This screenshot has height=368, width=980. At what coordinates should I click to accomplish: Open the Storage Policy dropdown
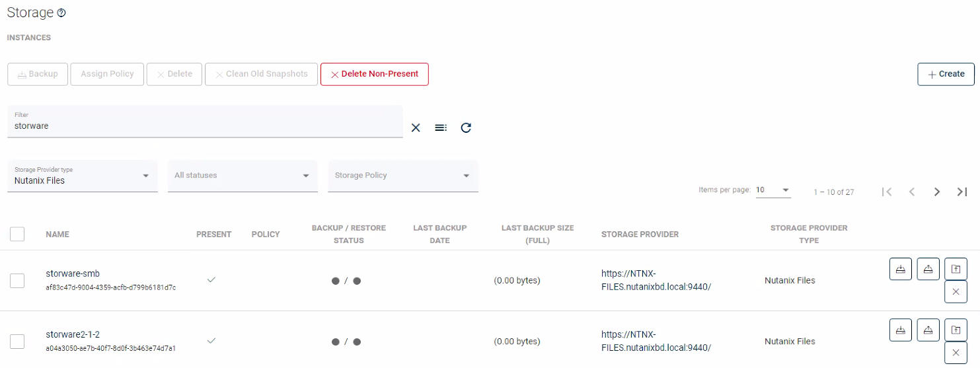402,176
